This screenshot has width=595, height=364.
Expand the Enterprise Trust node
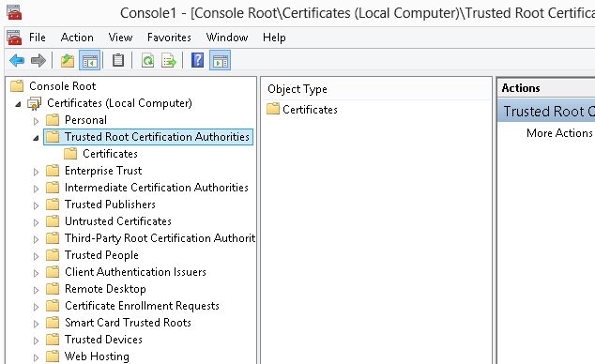[x=36, y=172]
